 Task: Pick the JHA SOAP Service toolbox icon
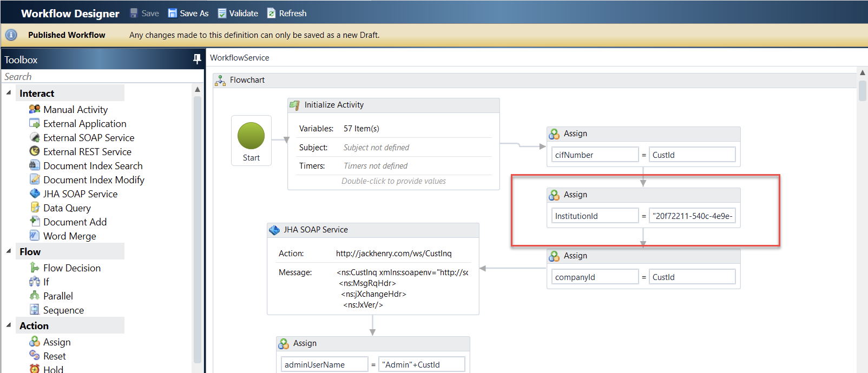click(35, 194)
